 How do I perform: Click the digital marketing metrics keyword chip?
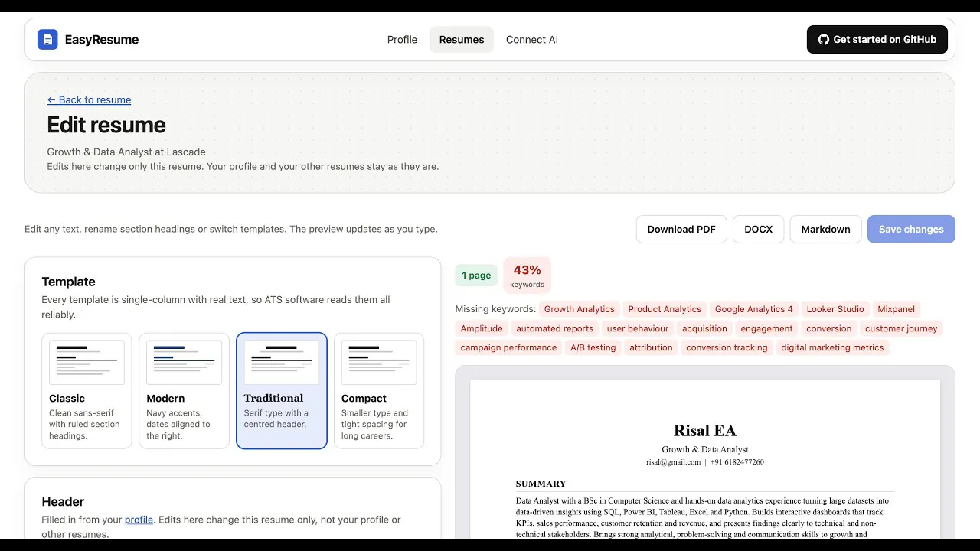tap(832, 347)
